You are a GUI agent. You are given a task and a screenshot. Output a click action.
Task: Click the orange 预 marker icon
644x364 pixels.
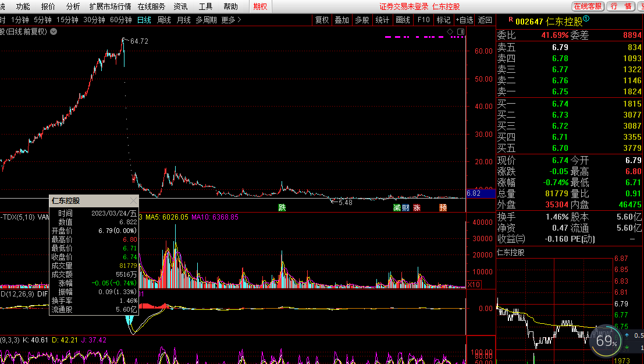pyautogui.click(x=443, y=207)
